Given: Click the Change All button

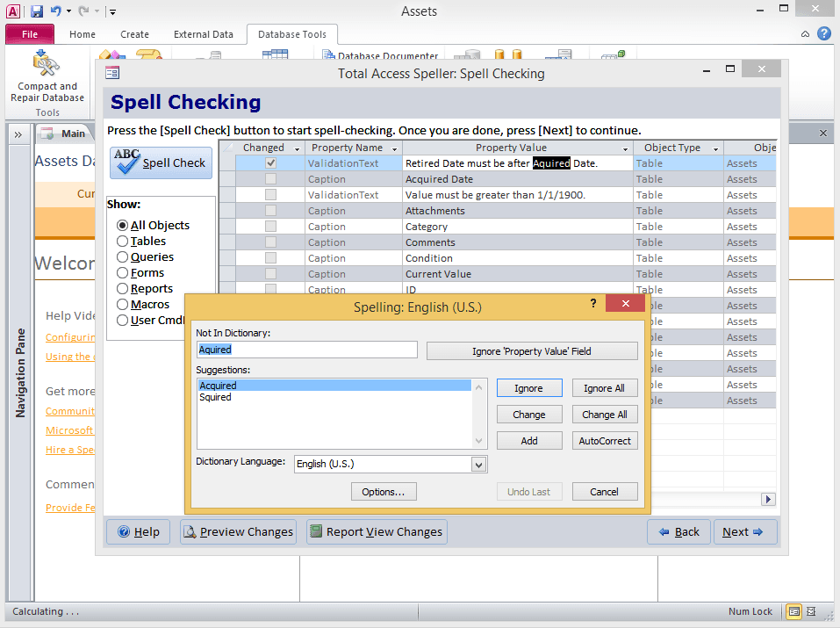Looking at the screenshot, I should (x=605, y=415).
